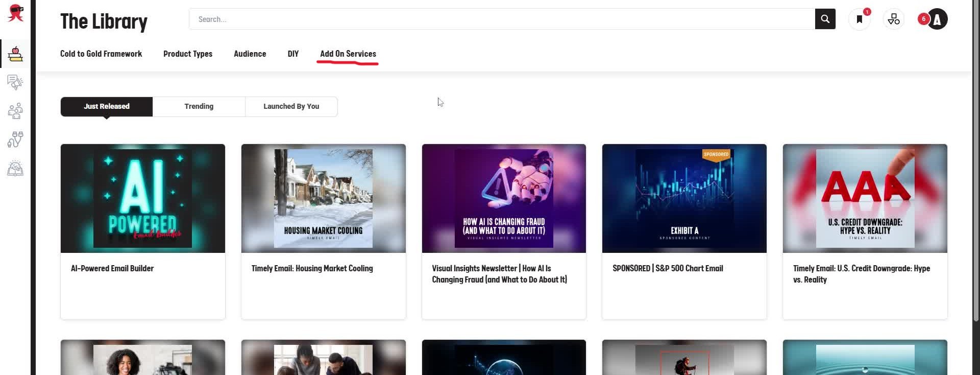Open the DIY menu
980x375 pixels.
[x=293, y=54]
